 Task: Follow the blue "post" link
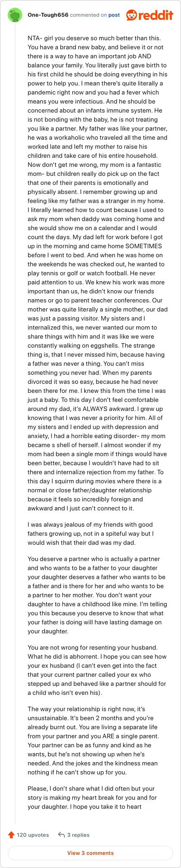114,15
